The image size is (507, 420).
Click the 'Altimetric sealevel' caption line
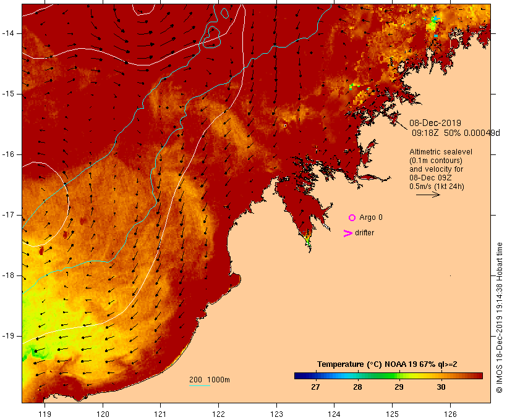click(441, 152)
